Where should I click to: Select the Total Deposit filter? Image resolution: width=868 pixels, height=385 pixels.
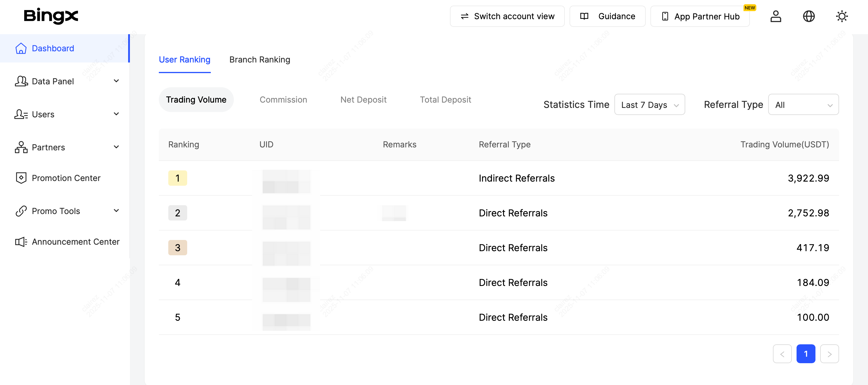pyautogui.click(x=445, y=100)
